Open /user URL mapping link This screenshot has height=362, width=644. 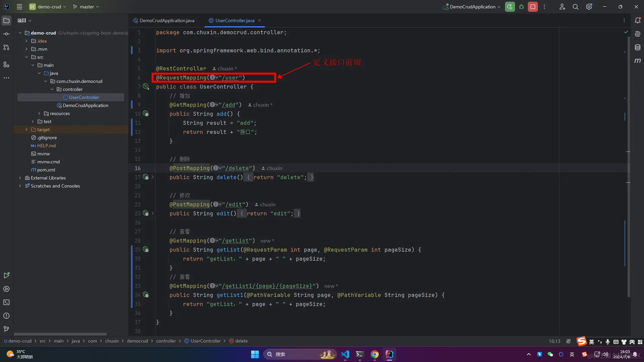(x=230, y=78)
